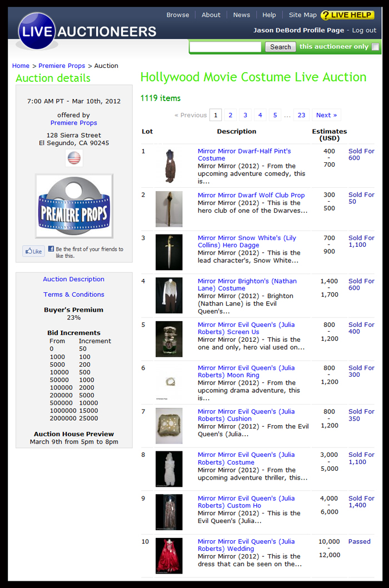Click into the search text field
The image size is (389, 588).
225,47
